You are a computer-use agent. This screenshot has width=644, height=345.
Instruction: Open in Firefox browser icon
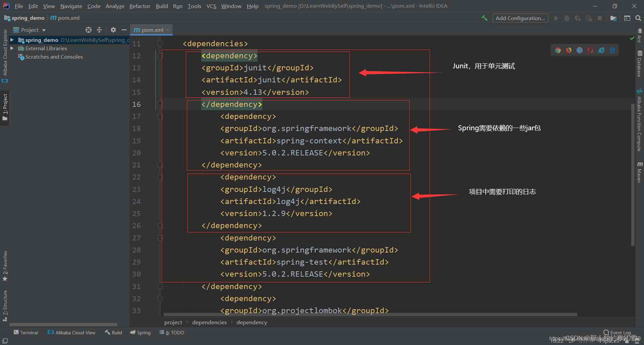(x=569, y=50)
